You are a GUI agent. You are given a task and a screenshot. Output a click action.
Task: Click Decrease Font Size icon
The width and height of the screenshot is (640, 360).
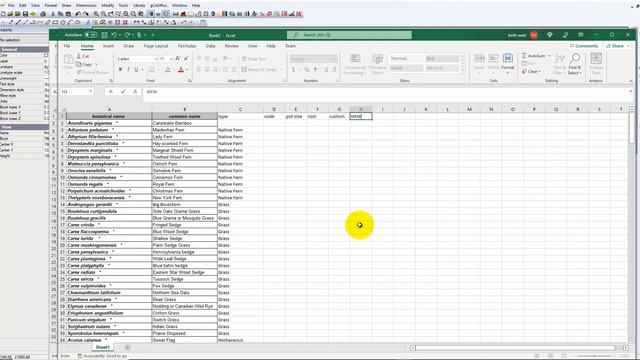(186, 59)
